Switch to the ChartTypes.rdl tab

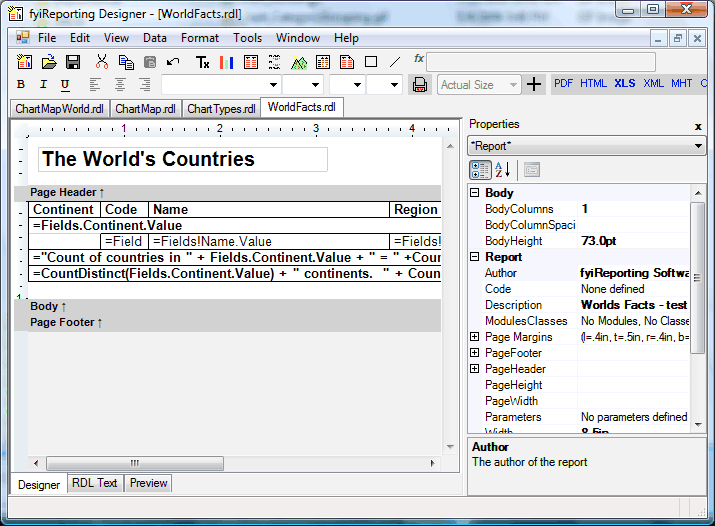coord(221,109)
